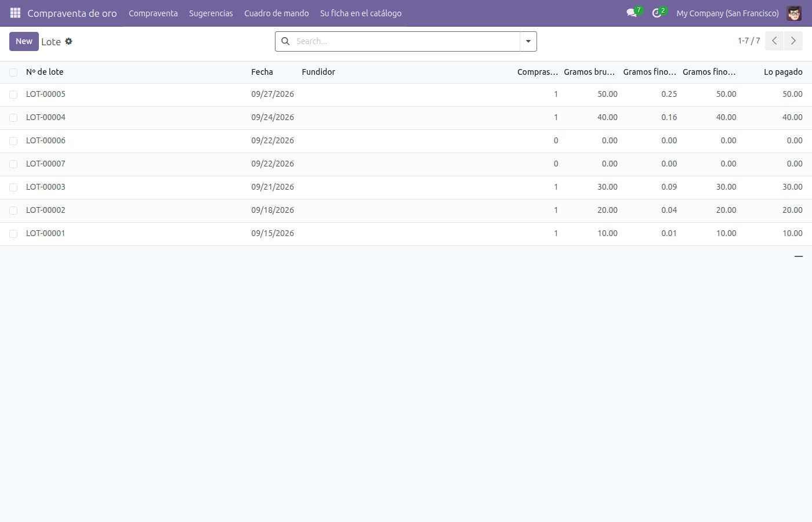Viewport: 812px width, 522px height.
Task: Check the LOT-00004 row checkbox
Action: tap(13, 118)
